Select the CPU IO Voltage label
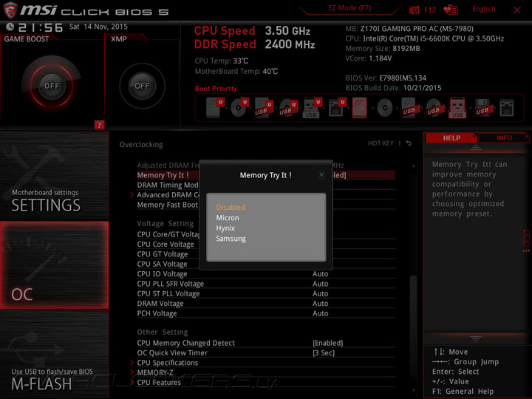This screenshot has height=399, width=532. tap(162, 274)
